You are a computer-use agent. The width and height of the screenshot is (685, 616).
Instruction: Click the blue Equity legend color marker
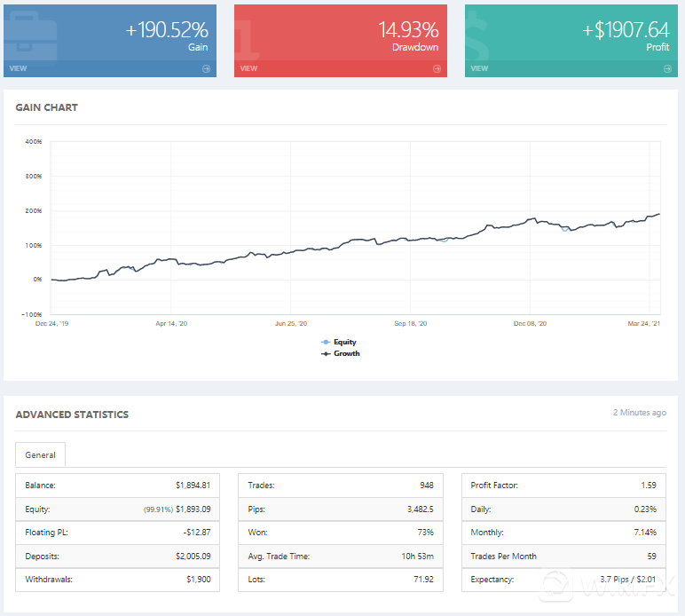[x=326, y=342]
